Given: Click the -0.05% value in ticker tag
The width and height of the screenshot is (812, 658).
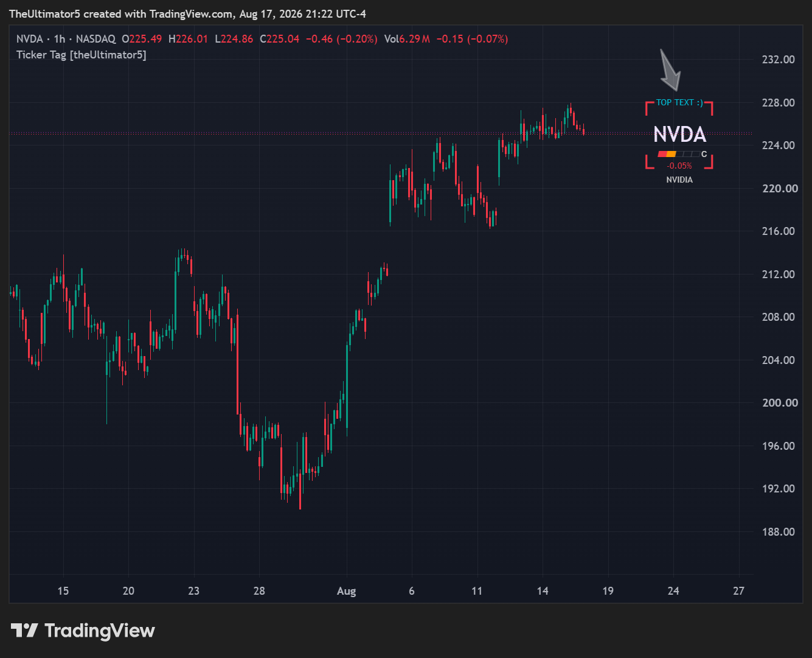Looking at the screenshot, I should (x=679, y=166).
